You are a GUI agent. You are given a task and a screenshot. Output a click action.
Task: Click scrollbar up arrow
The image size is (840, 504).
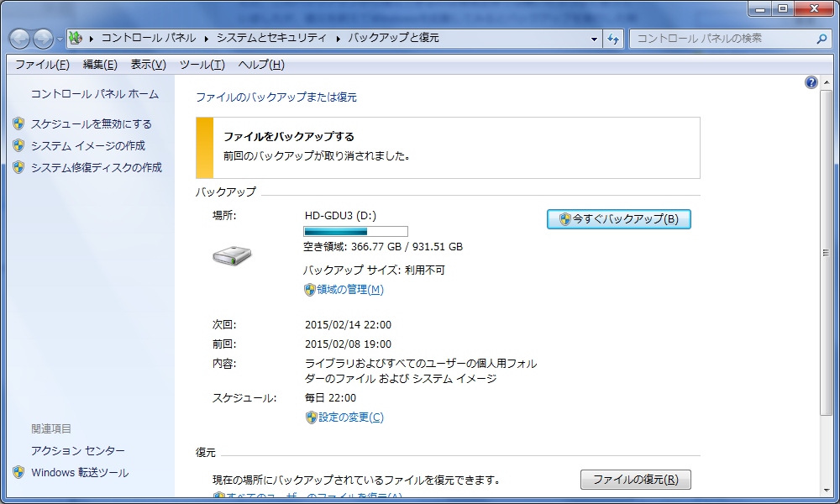[826, 82]
